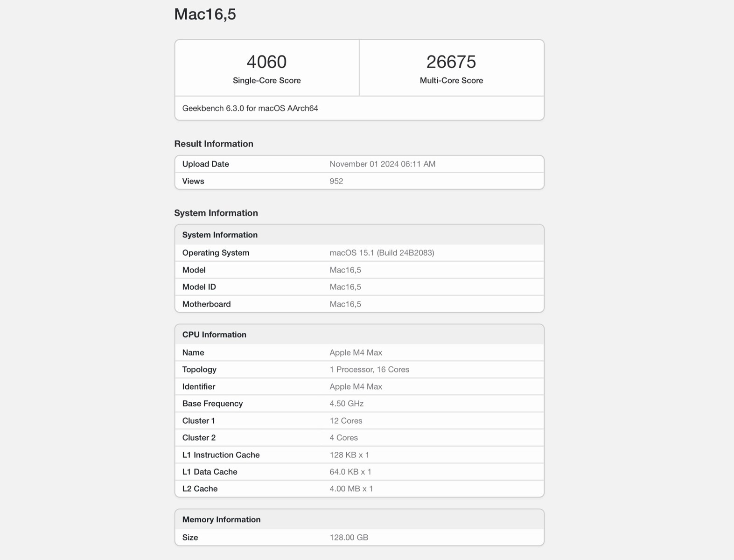Screen dimensions: 734x560
Task: Click the Topology value 1 Processor, 16 Cores
Action: [369, 370]
